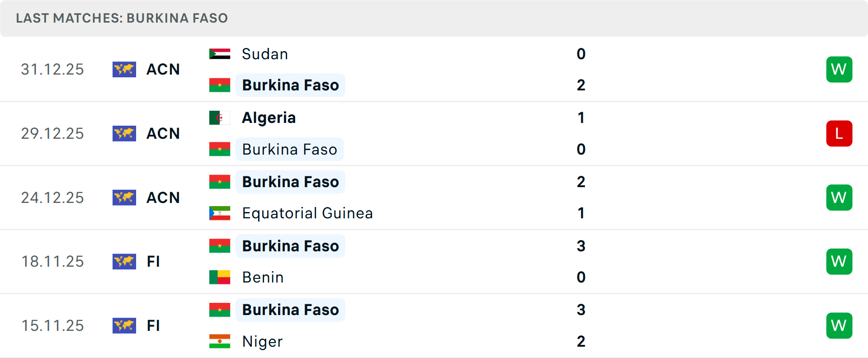Screen dimensions: 868x358
Task: Click the FI label for the 15.11.25 match
Action: (153, 325)
